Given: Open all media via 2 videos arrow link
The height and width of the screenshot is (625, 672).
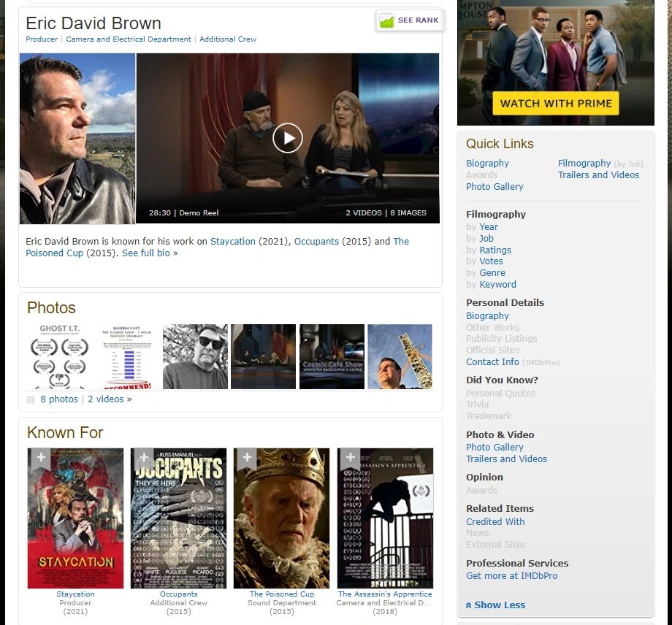Looking at the screenshot, I should 110,399.
